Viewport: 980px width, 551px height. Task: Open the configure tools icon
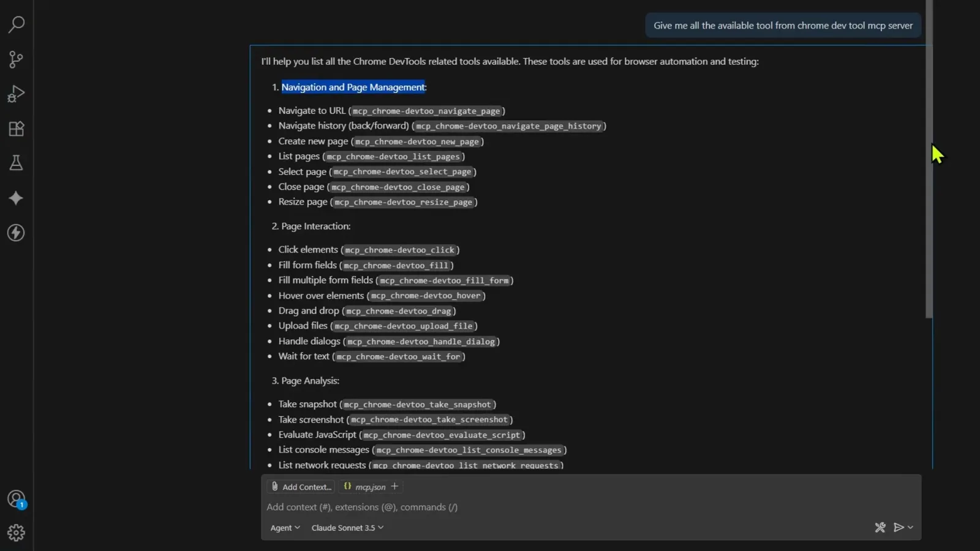880,527
